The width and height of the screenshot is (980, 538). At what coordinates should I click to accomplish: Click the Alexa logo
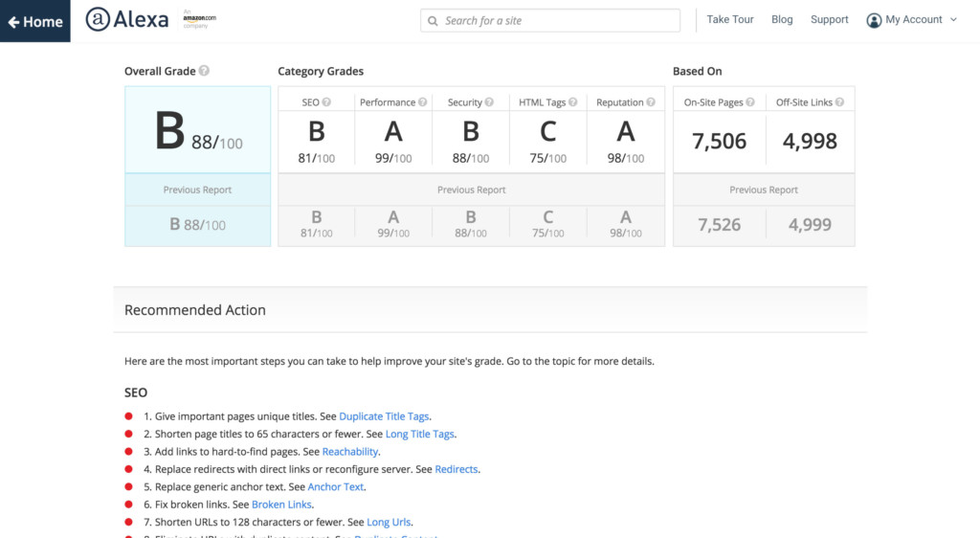point(127,20)
